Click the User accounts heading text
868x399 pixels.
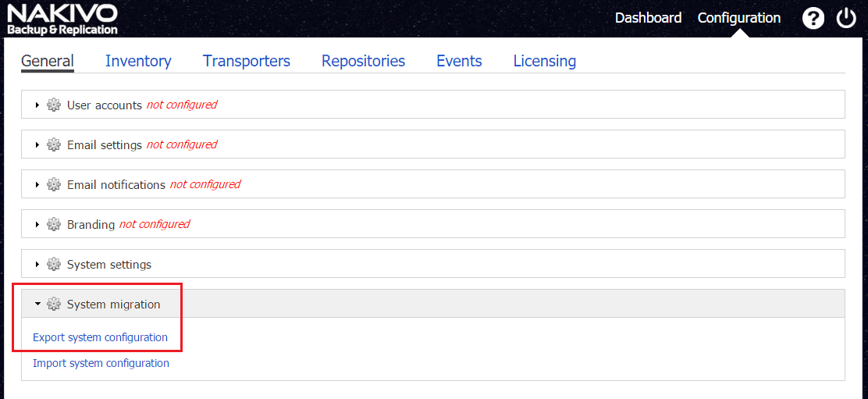coord(105,105)
